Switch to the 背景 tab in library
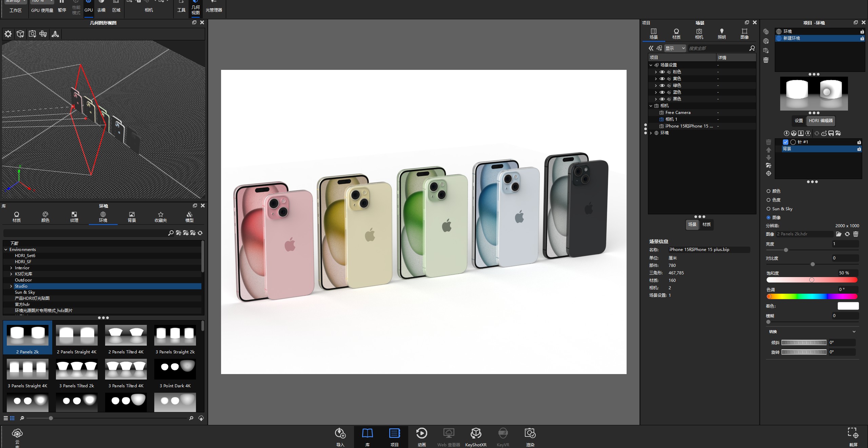The width and height of the screenshot is (868, 448). pos(132,217)
